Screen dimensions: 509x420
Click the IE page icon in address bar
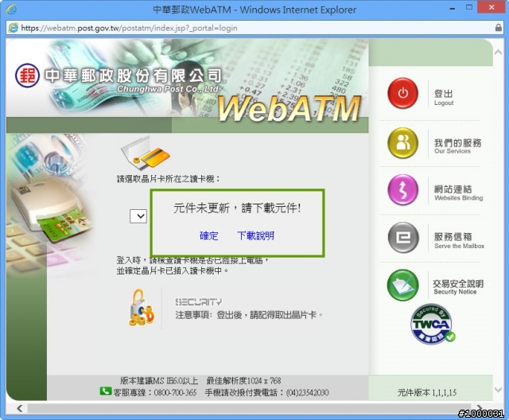point(14,28)
